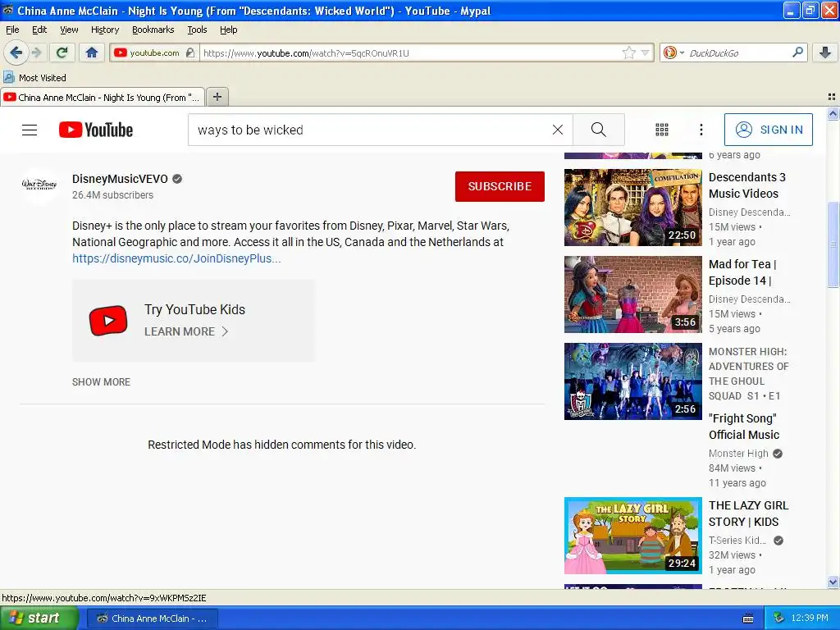This screenshot has height=630, width=840.
Task: Click the 26.4M subscribers text
Action: [x=112, y=195]
